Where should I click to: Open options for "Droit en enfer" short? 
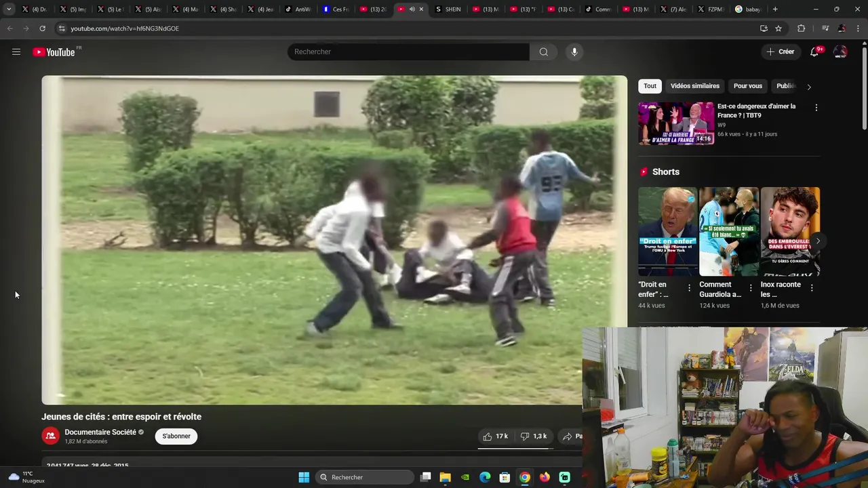point(690,288)
